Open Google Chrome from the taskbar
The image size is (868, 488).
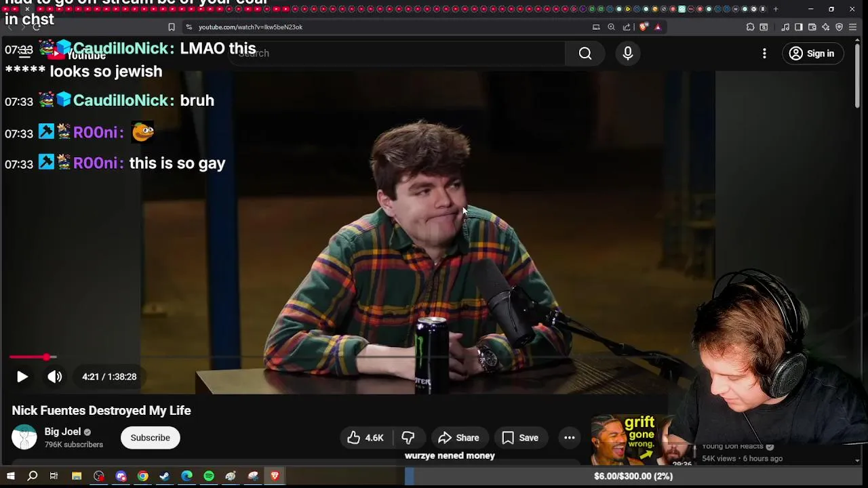click(142, 476)
